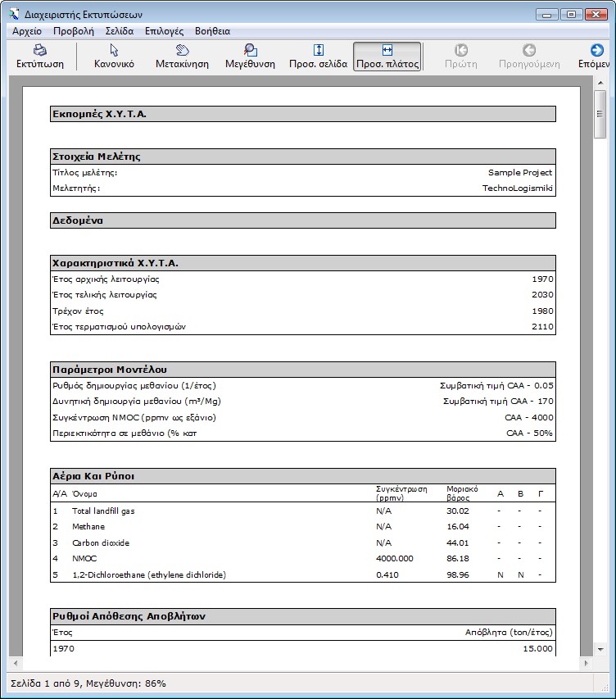Open the Προβολή menu

tap(74, 31)
